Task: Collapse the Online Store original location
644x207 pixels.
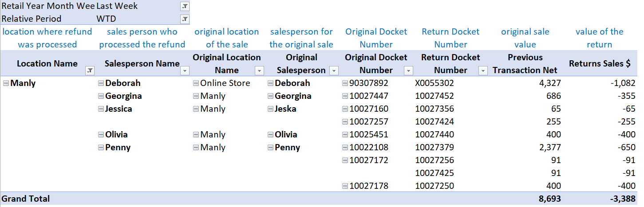Action: (196, 83)
